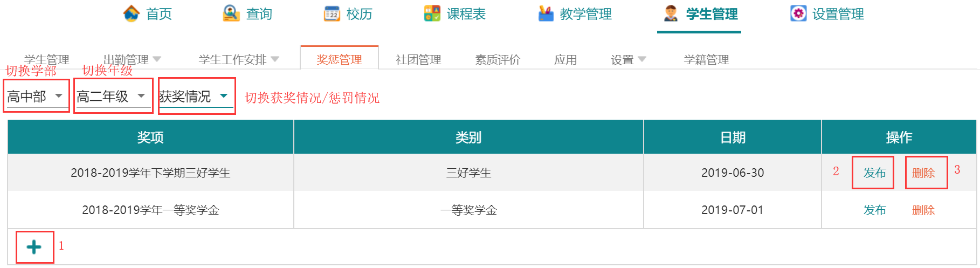Expand the 出勤管理 submenu arrow

click(x=157, y=59)
